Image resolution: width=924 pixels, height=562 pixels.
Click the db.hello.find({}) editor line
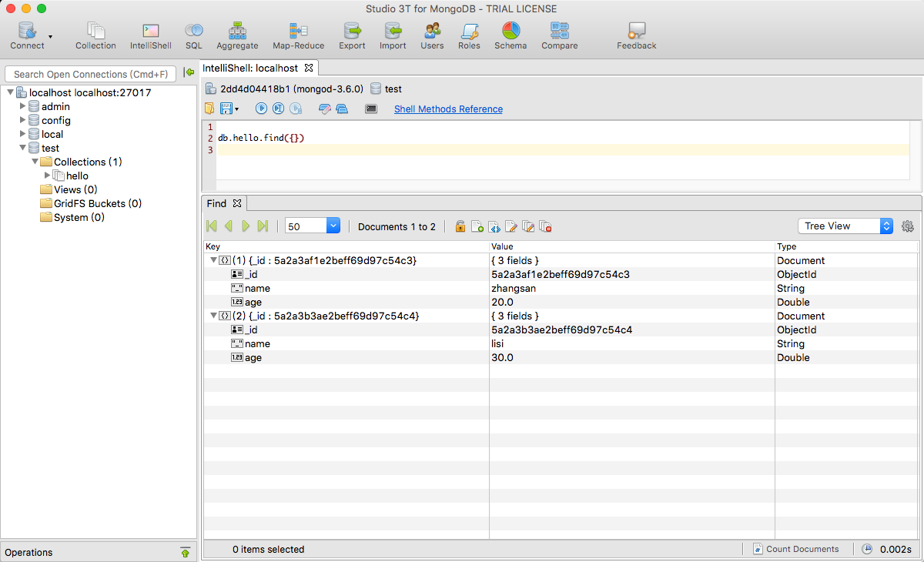[x=261, y=138]
